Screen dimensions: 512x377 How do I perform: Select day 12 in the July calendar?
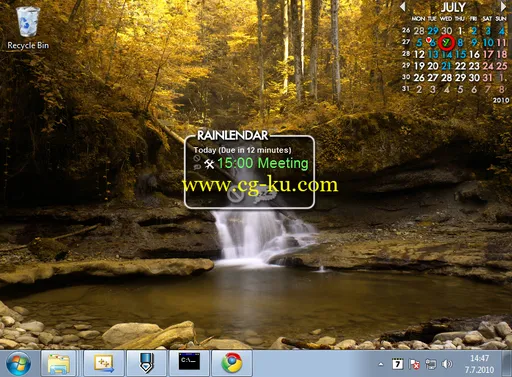click(x=419, y=54)
